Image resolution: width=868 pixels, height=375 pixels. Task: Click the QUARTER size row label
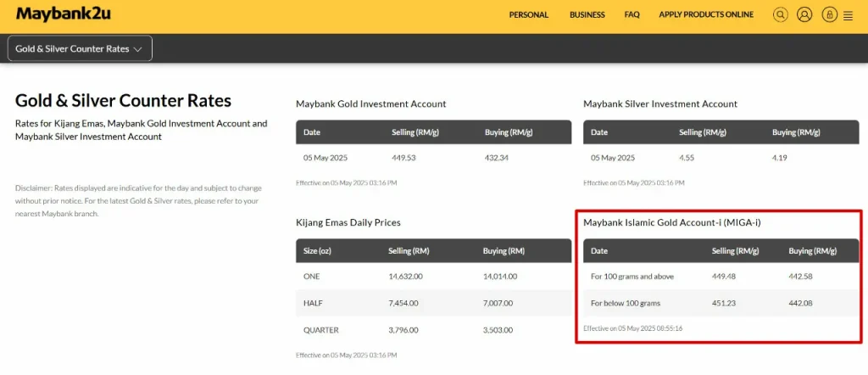click(320, 330)
